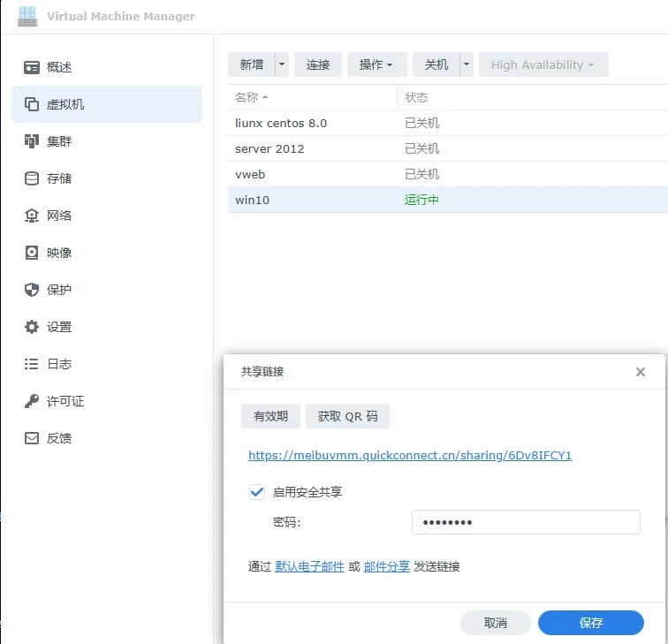Click the 获取 QR 码 button
The width and height of the screenshot is (668, 644).
(x=347, y=416)
